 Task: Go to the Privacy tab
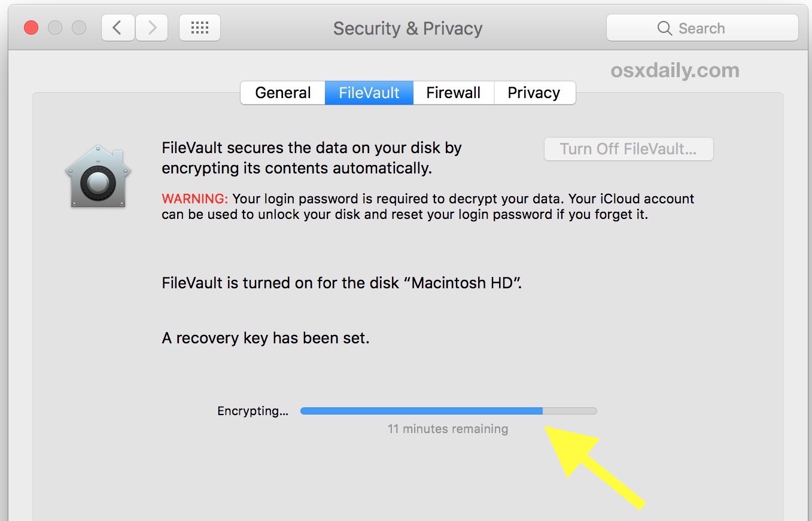pyautogui.click(x=534, y=93)
